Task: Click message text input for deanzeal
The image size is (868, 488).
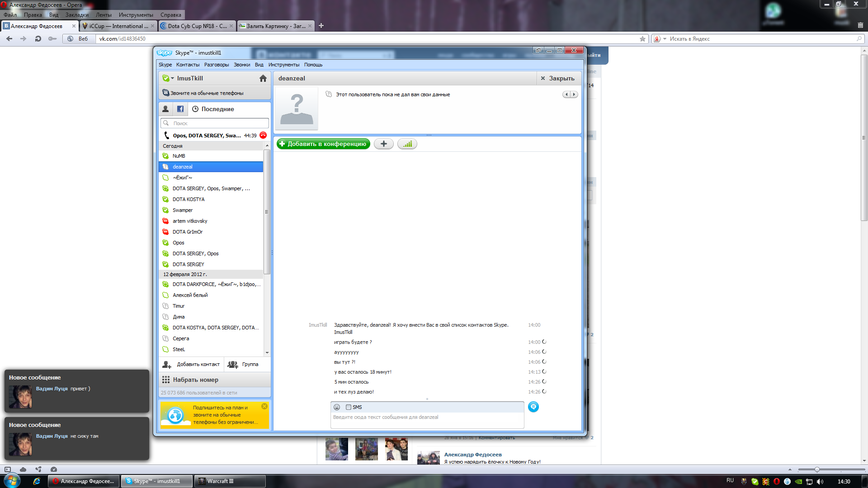Action: tap(427, 420)
